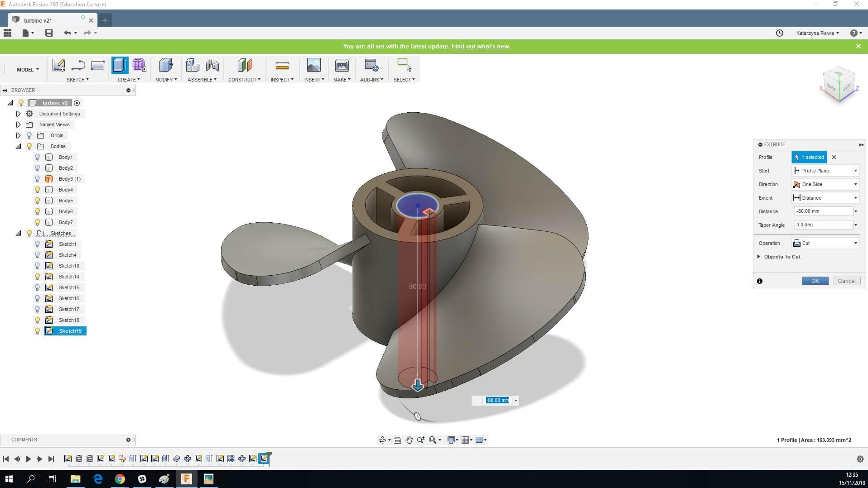Open timeline settings gear icon
The width and height of the screenshot is (868, 488).
coord(860,459)
